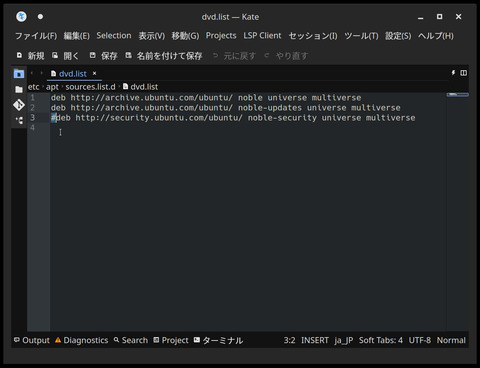
Task: Click the apt breadcrumb segment
Action: click(x=52, y=87)
